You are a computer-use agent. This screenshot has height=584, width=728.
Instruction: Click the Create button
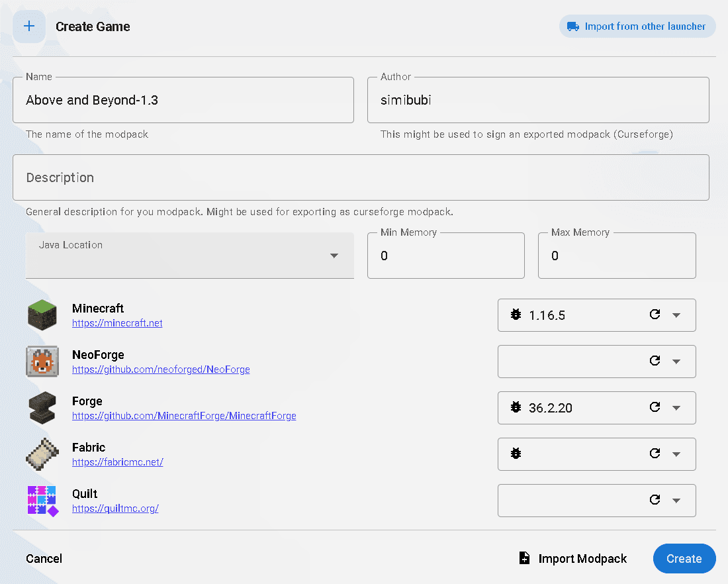[684, 558]
